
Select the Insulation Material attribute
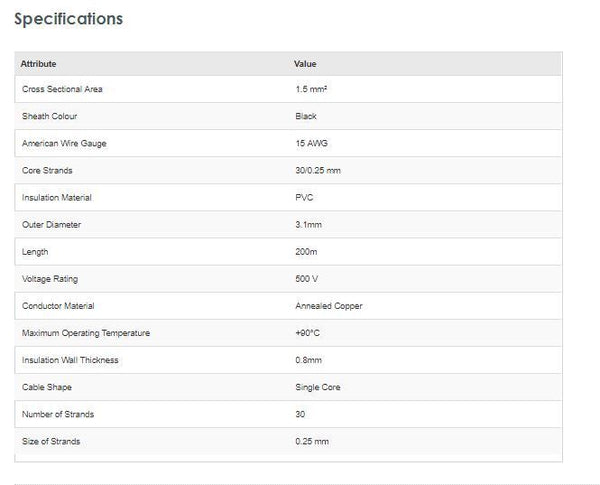[x=57, y=198]
